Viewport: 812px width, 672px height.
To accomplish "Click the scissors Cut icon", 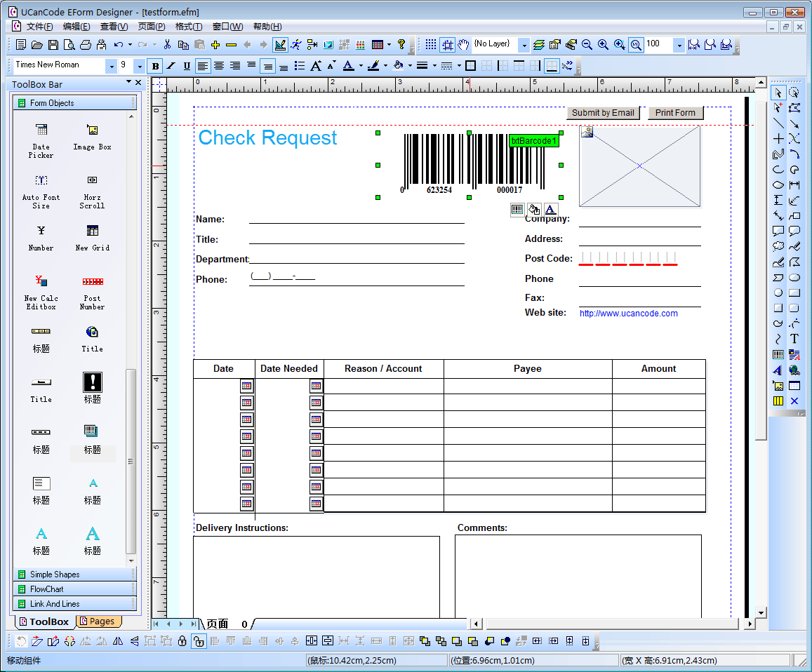I will click(167, 45).
